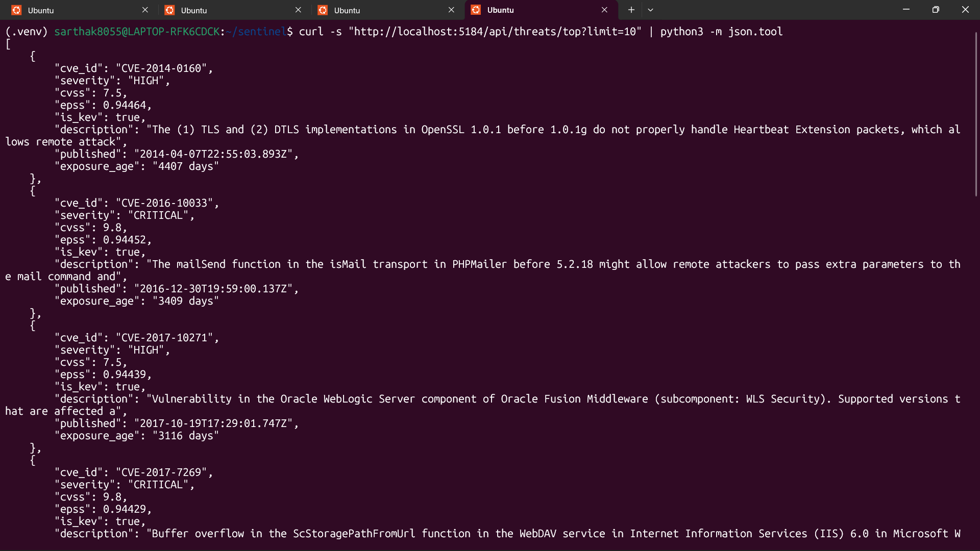Select the active fourth Ubuntu tab
The height and width of the screenshot is (551, 980).
pyautogui.click(x=541, y=10)
